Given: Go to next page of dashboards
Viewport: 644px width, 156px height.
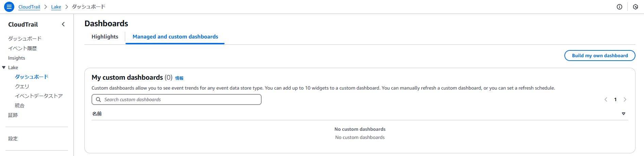Looking at the screenshot, I should pos(625,99).
